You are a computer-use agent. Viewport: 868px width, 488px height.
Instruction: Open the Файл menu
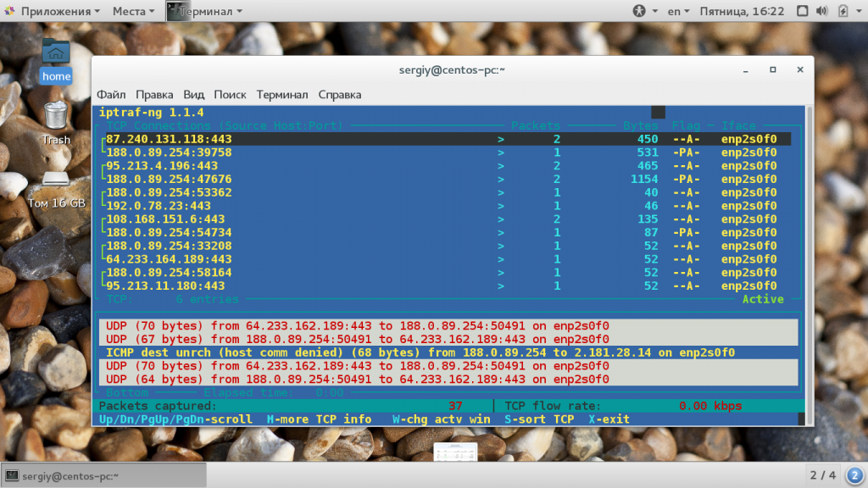point(111,95)
